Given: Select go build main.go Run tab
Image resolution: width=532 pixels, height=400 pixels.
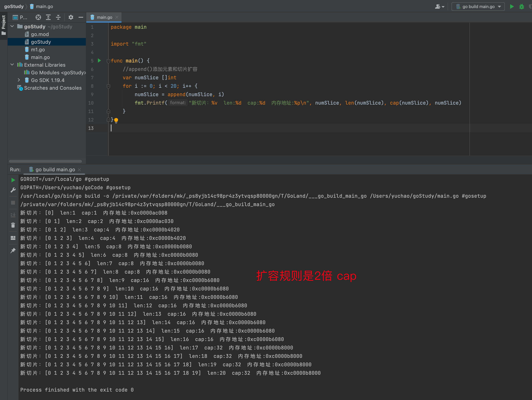Looking at the screenshot, I should click(x=55, y=170).
